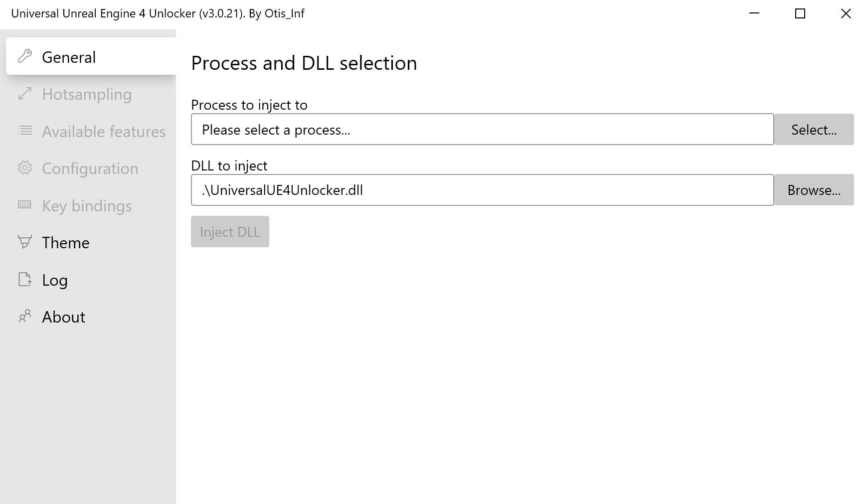Open the Key bindings tab

[x=87, y=206]
